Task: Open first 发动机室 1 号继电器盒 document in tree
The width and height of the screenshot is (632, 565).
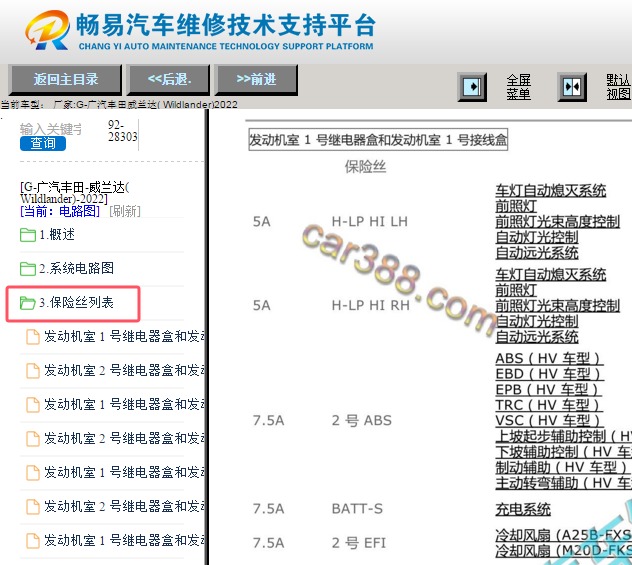Action: click(x=124, y=336)
